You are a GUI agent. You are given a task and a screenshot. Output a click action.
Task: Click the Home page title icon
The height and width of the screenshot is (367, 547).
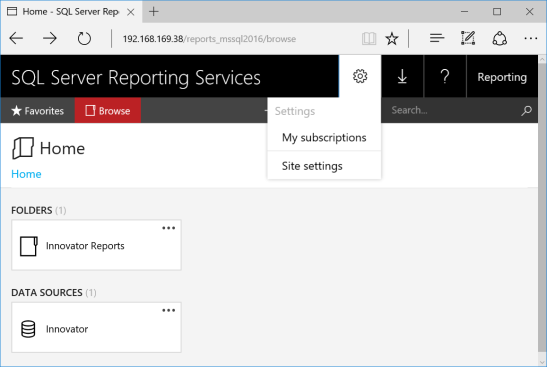[23, 148]
